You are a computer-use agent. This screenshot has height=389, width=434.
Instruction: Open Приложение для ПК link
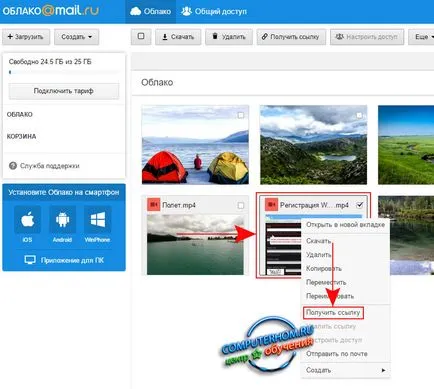72,260
